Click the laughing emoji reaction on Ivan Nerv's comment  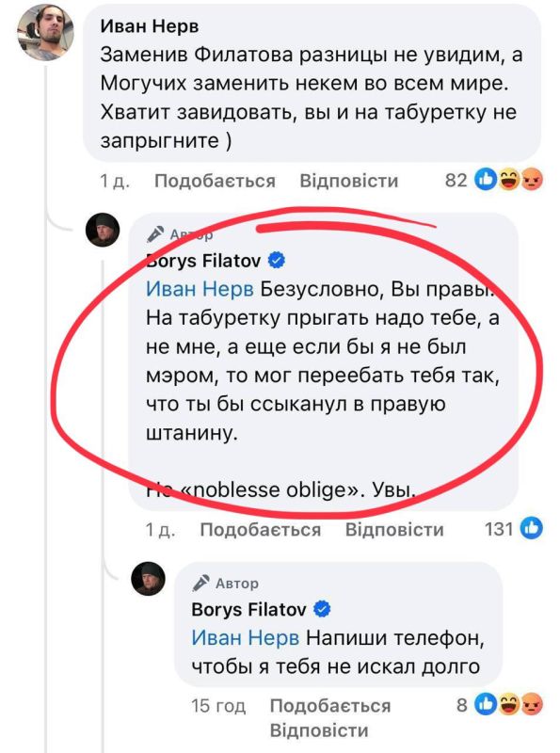[x=509, y=179]
